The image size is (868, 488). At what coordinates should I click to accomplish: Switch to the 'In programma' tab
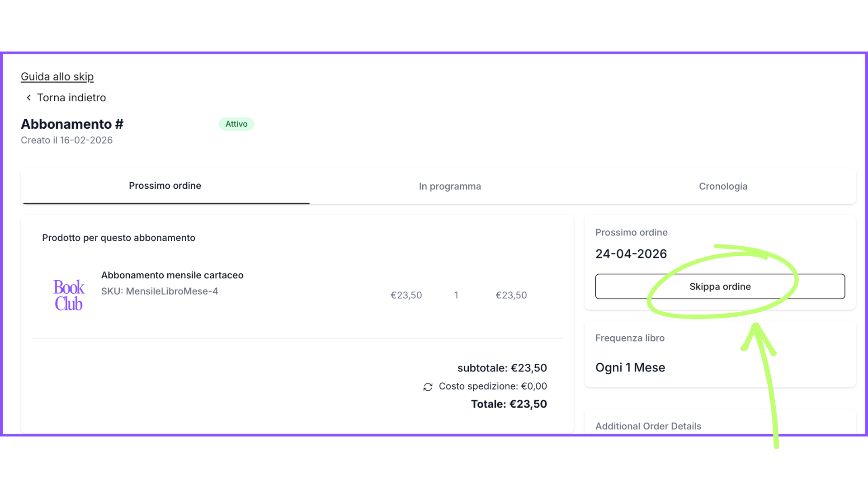450,186
